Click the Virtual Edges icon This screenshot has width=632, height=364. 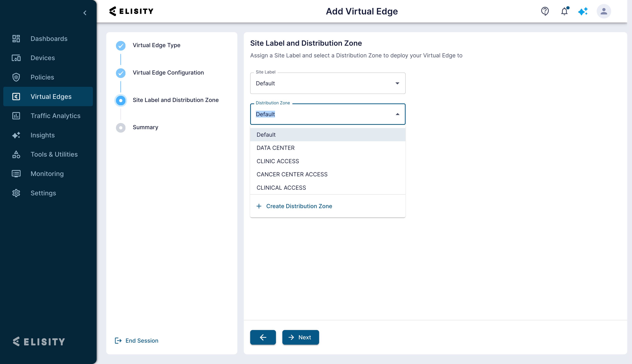[x=16, y=96]
